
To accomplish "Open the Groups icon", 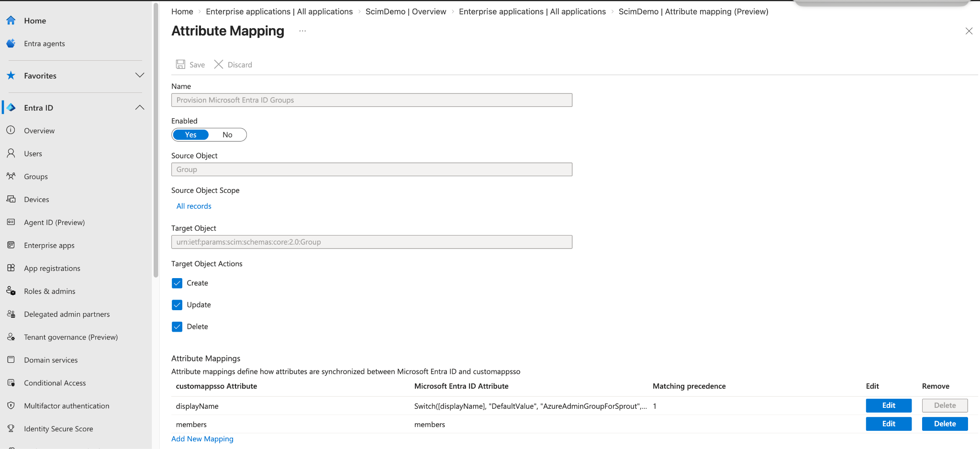I will [11, 176].
